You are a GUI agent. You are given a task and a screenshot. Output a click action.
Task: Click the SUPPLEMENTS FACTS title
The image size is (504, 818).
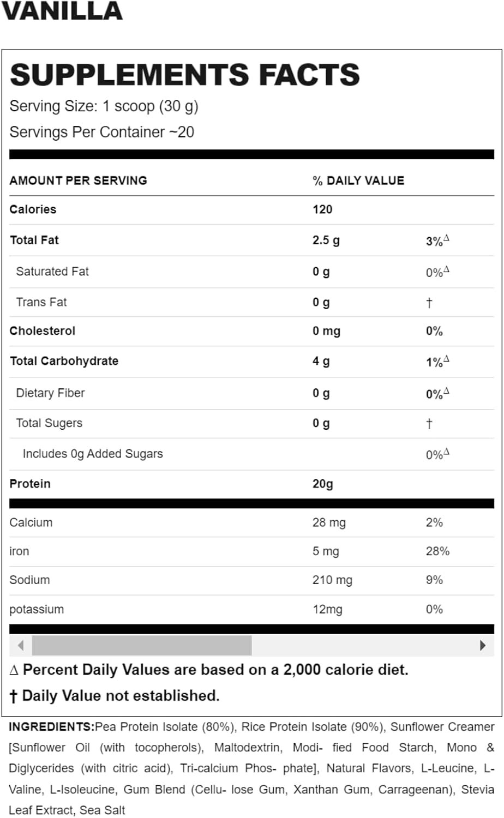pos(185,75)
